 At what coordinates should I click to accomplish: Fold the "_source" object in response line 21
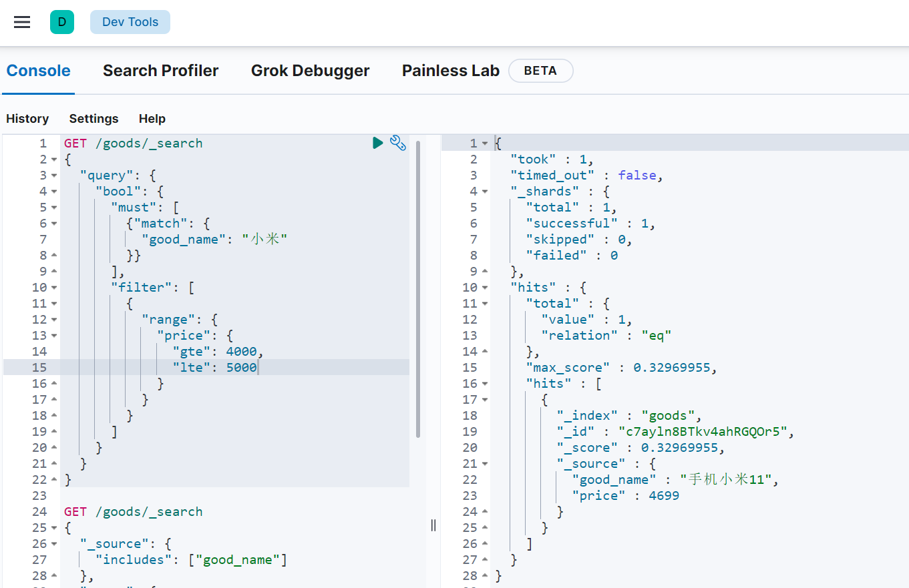click(485, 464)
